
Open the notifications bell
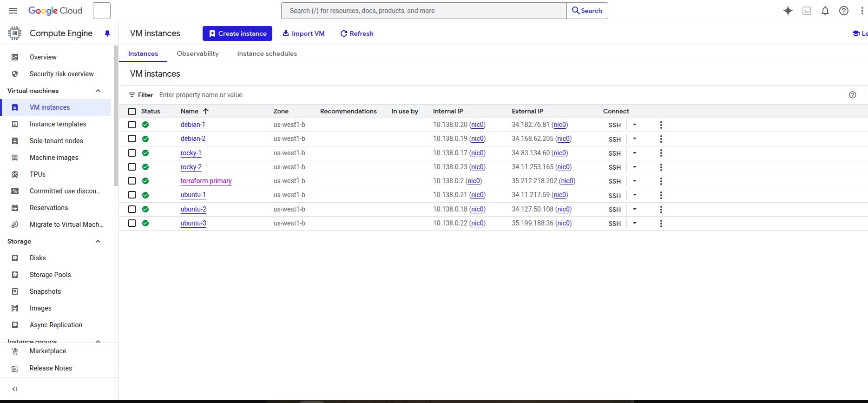point(825,11)
